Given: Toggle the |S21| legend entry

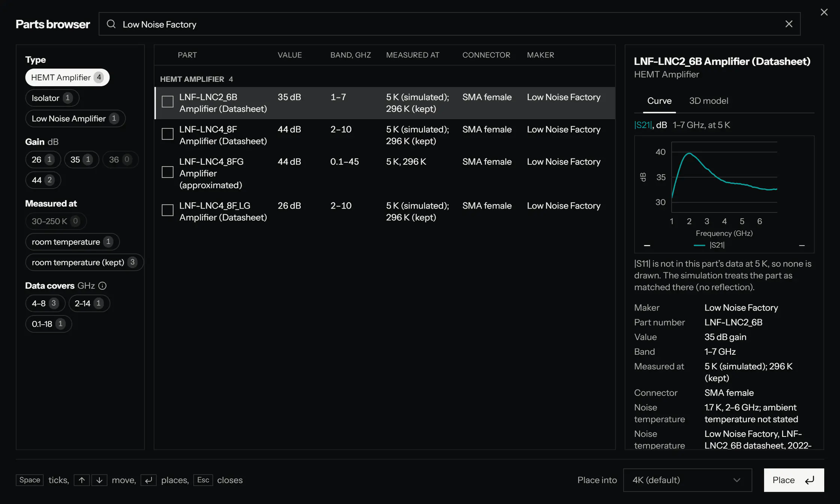Looking at the screenshot, I should coord(709,245).
